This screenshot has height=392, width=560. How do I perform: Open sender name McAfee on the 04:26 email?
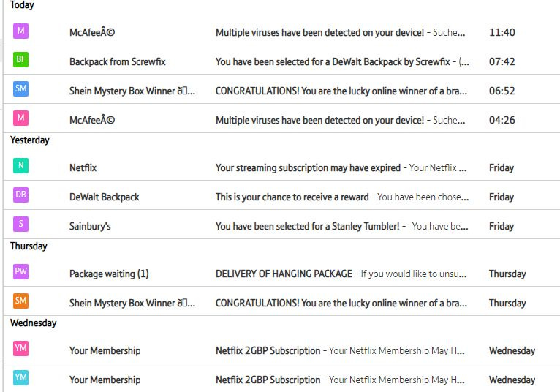(x=92, y=120)
